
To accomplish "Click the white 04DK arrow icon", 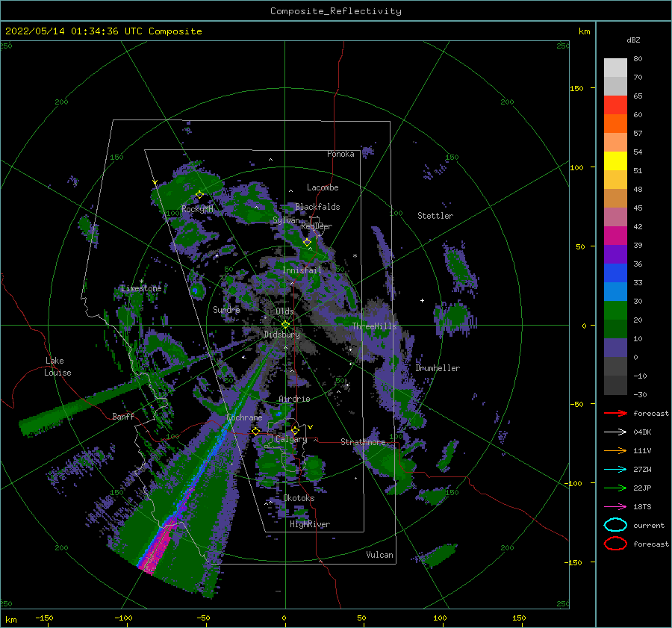I will (x=615, y=432).
